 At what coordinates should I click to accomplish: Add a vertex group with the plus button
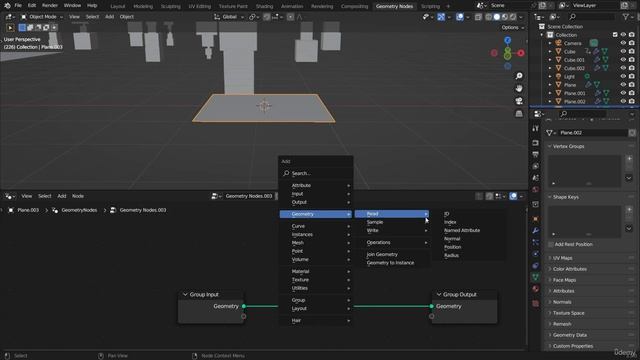coord(629,159)
